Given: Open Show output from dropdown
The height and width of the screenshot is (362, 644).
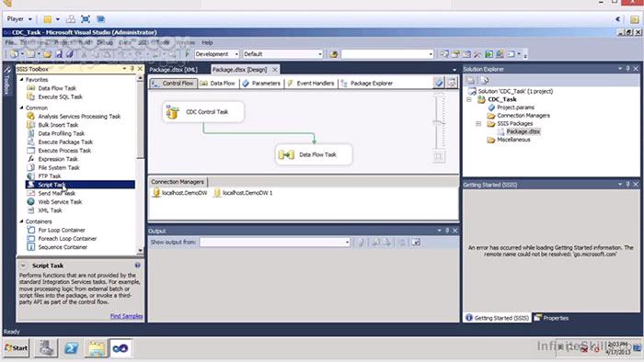Looking at the screenshot, I should coord(347,243).
